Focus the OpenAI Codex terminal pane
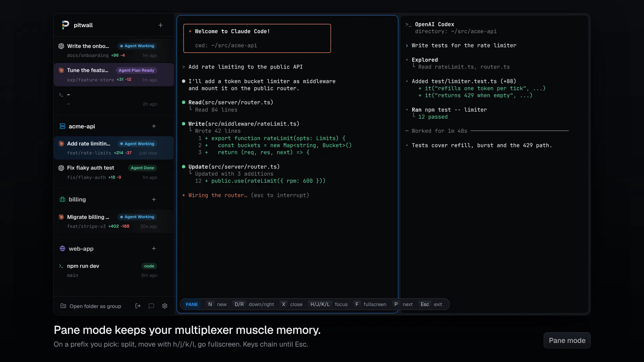 (x=494, y=164)
